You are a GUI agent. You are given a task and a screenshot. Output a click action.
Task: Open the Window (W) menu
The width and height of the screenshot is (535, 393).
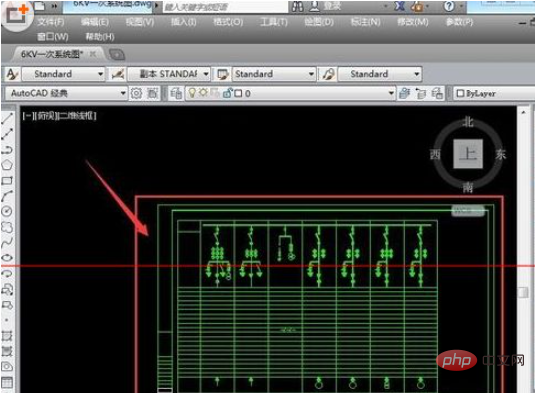[53, 37]
